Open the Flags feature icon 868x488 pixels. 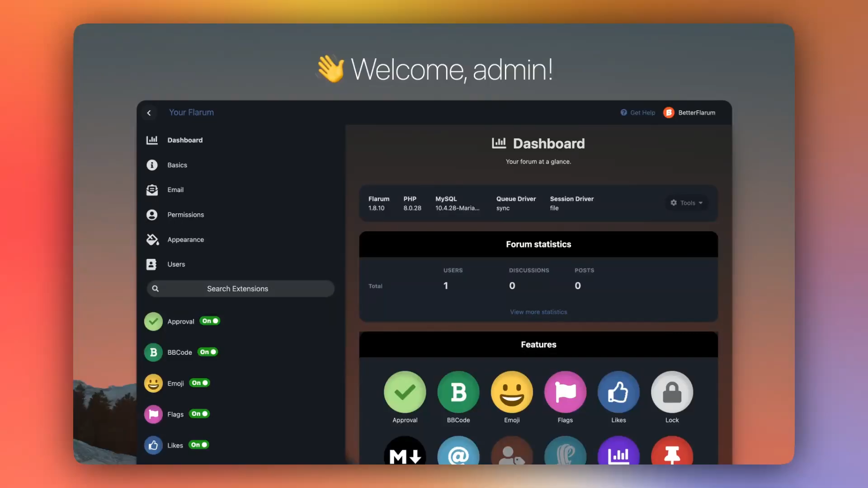pos(565,392)
